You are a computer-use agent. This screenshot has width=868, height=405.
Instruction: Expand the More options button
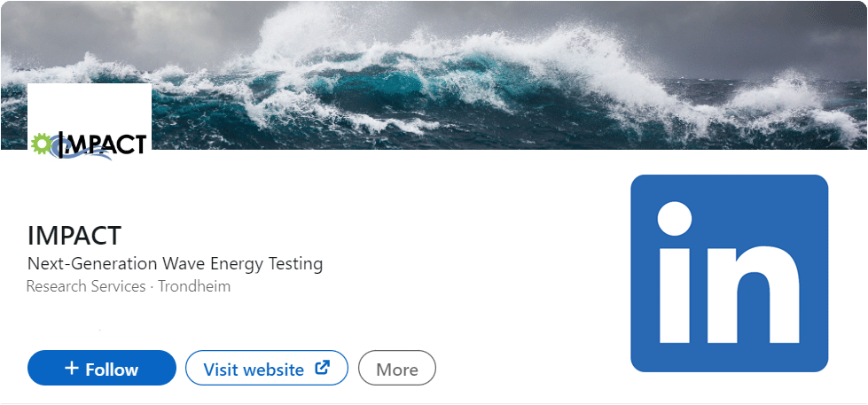397,368
